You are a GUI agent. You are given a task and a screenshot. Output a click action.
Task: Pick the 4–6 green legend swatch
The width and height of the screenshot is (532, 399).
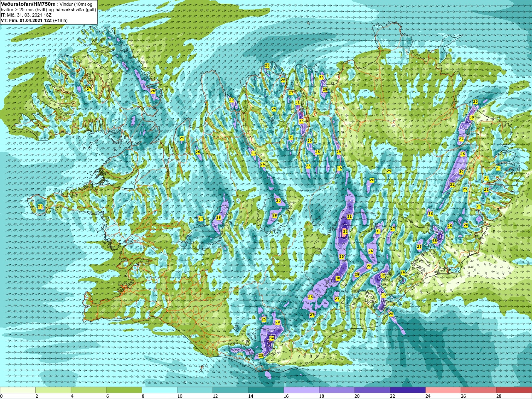click(89, 390)
